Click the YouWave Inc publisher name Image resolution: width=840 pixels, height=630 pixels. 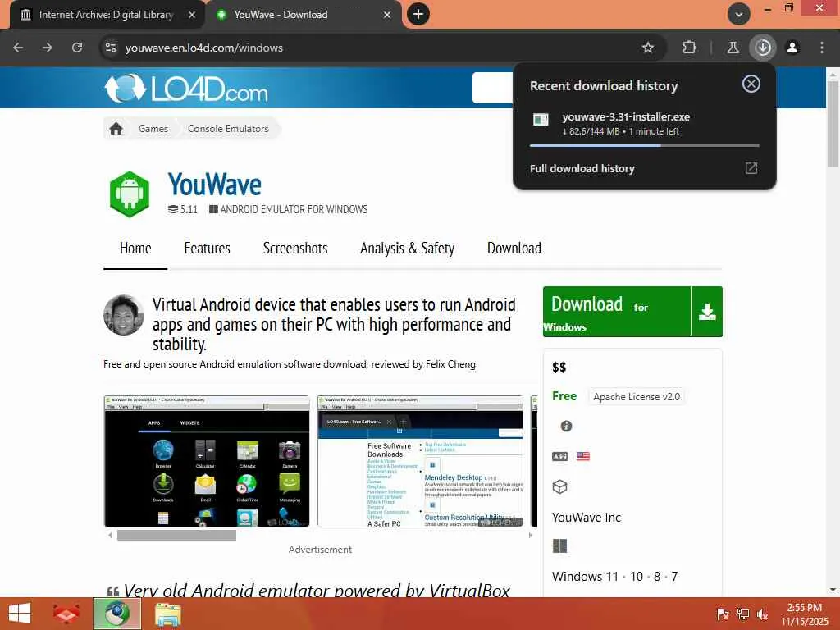pos(587,518)
